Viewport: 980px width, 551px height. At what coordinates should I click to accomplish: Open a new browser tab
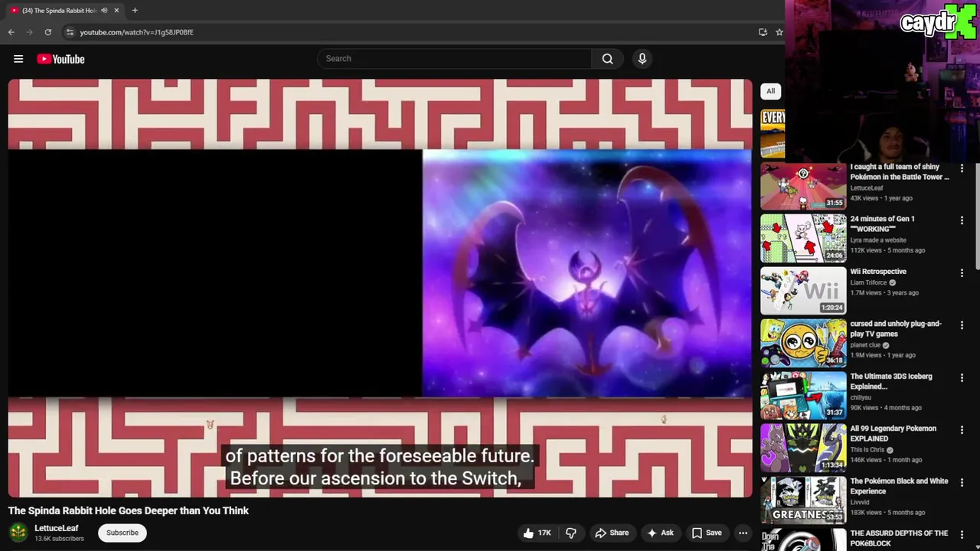[135, 11]
